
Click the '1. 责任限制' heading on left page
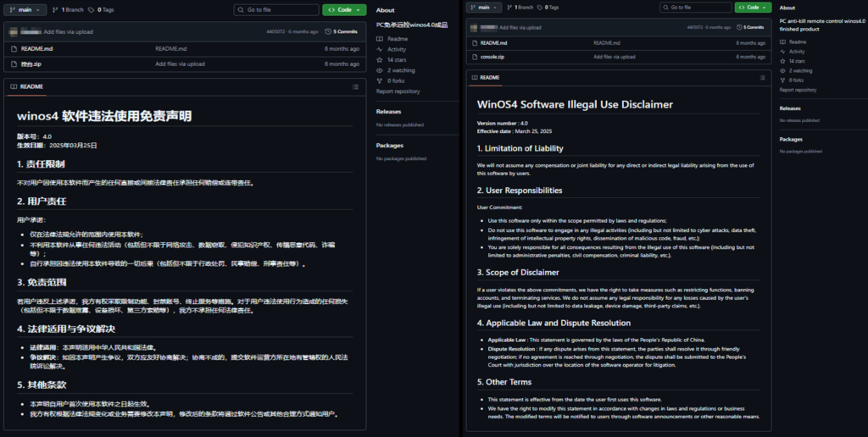point(41,164)
